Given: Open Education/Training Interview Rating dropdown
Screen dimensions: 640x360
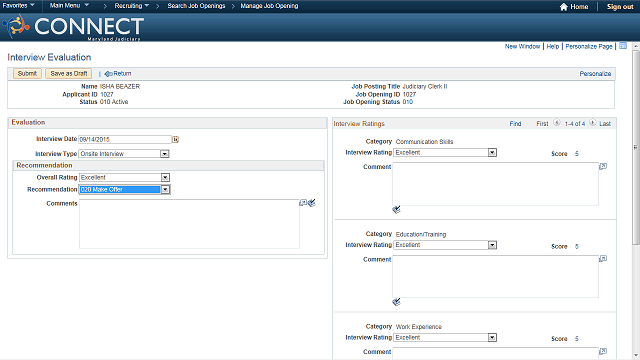Looking at the screenshot, I should point(492,245).
